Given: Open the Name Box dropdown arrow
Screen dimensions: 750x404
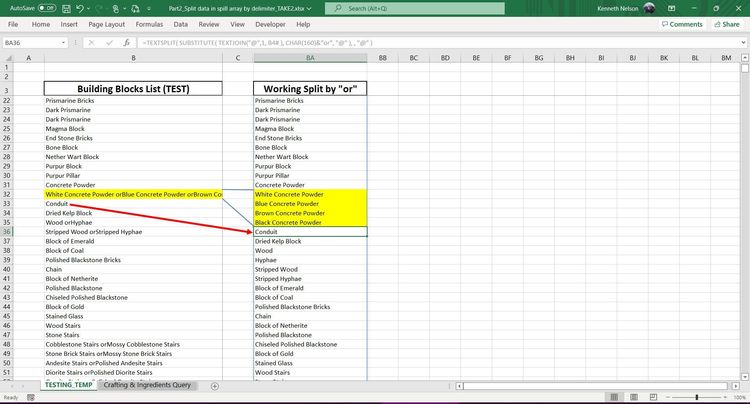Looking at the screenshot, I should coord(63,43).
